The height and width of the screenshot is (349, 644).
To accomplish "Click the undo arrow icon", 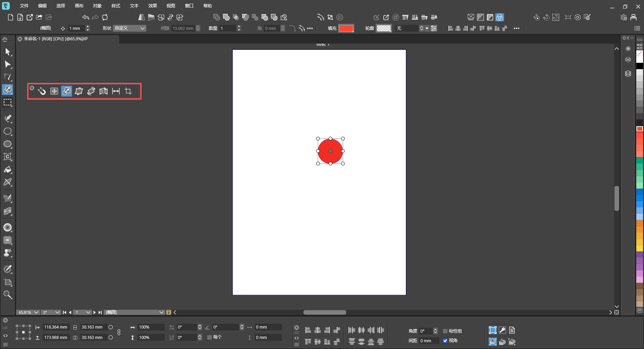I will [86, 17].
